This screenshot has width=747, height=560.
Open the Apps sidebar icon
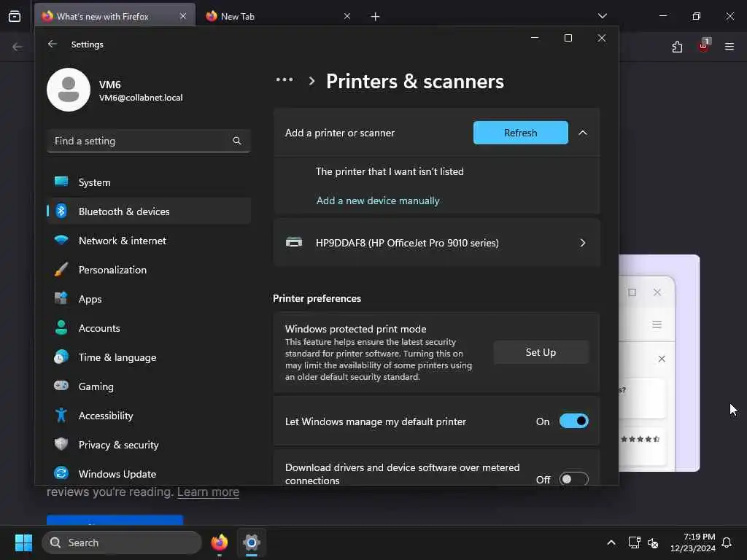pyautogui.click(x=61, y=298)
